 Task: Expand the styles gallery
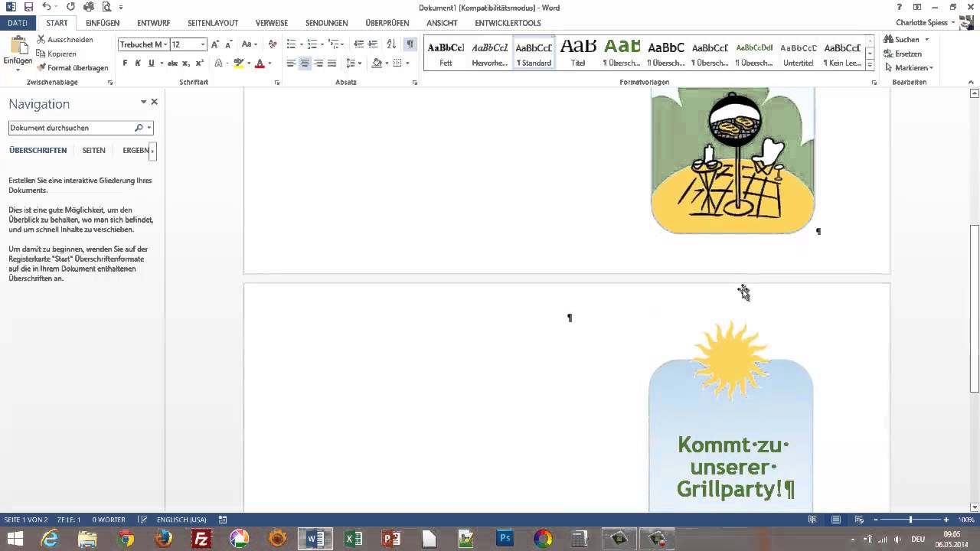point(871,65)
